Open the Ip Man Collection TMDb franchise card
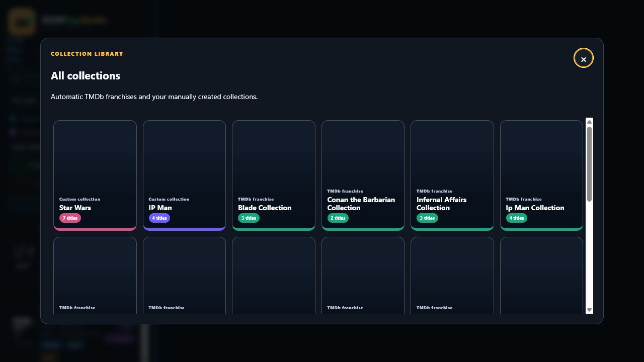The width and height of the screenshot is (644, 362). point(541,175)
